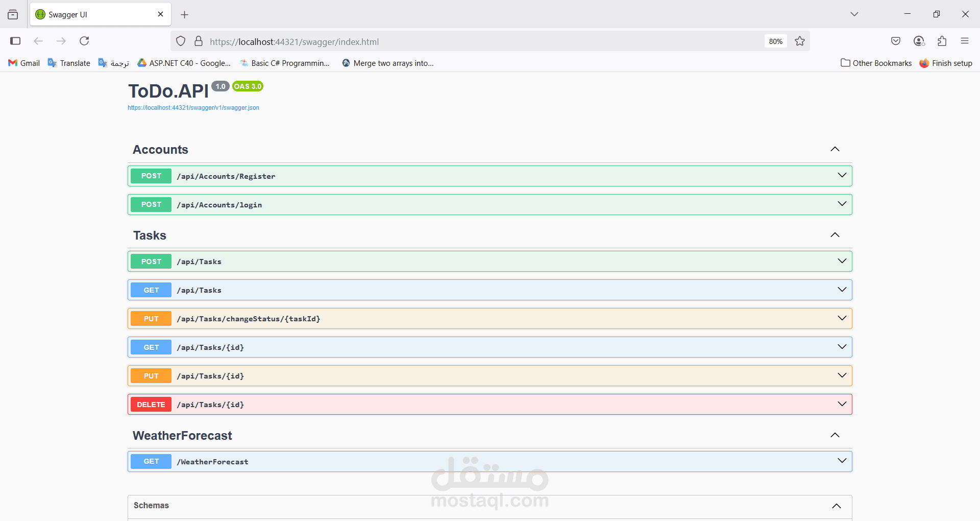
Task: Open the Firefox account icon
Action: pyautogui.click(x=919, y=41)
